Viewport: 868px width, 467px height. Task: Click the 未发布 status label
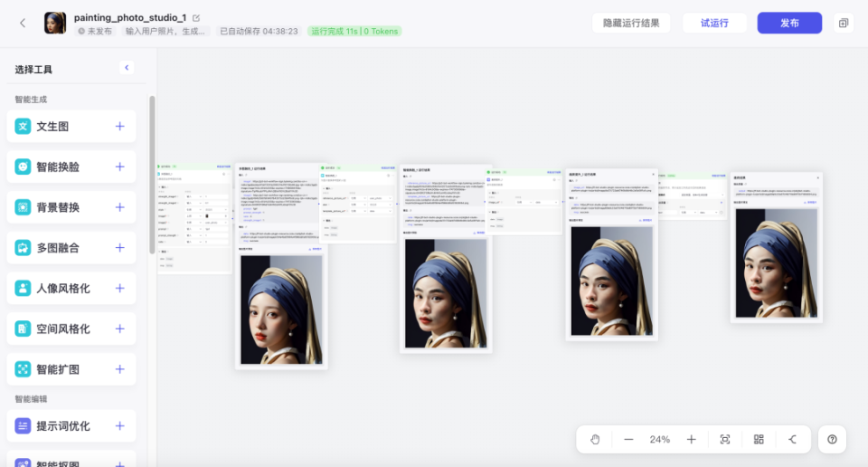coord(95,31)
